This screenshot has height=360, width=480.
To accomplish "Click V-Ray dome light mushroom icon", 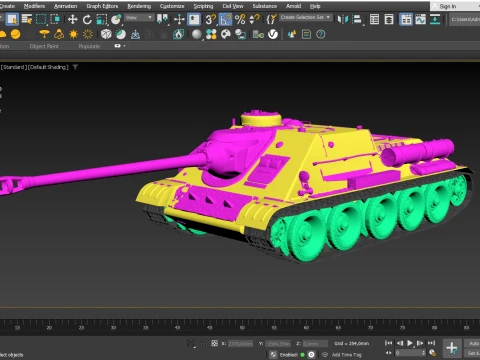I will 44,34.
